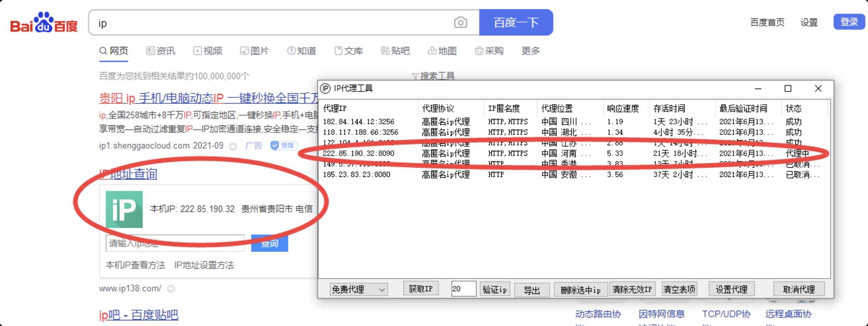Click the 获取IP button

tap(421, 289)
